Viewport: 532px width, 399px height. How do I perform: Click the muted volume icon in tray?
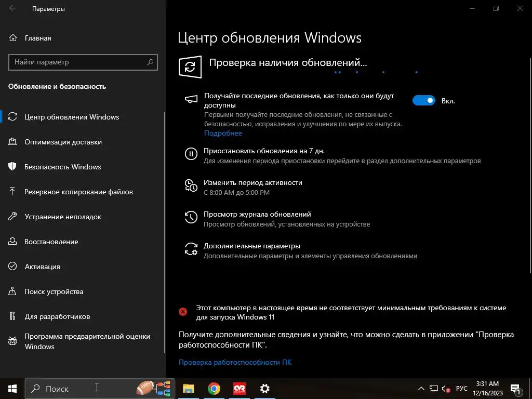pos(446,389)
